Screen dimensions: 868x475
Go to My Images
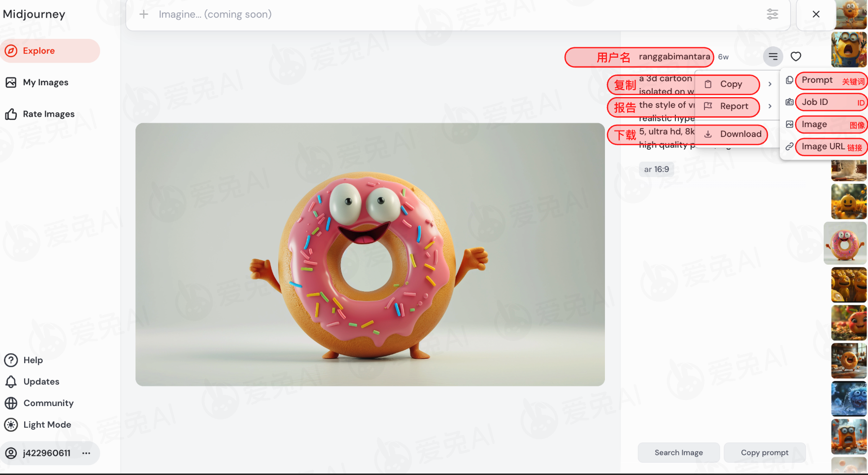45,82
